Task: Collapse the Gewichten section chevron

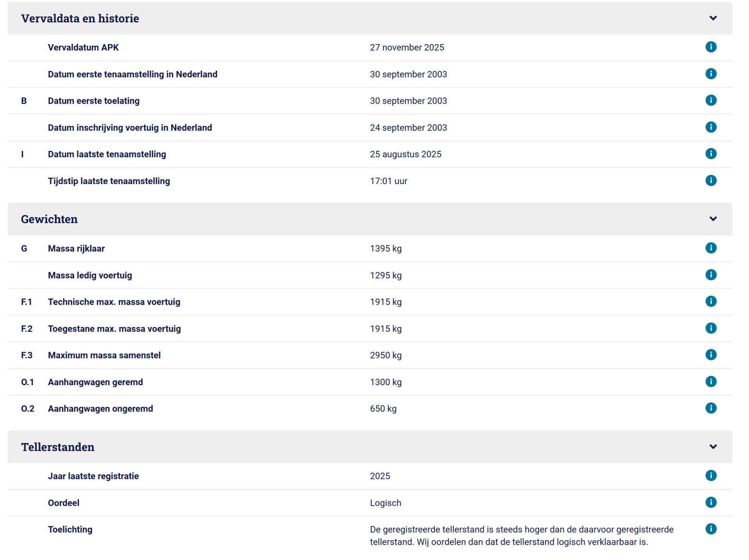Action: 713,219
